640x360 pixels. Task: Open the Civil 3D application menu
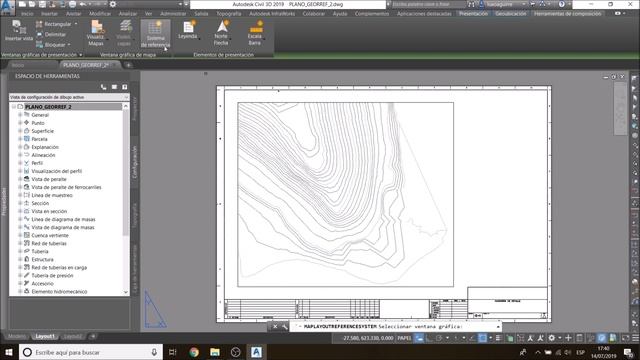7,7
